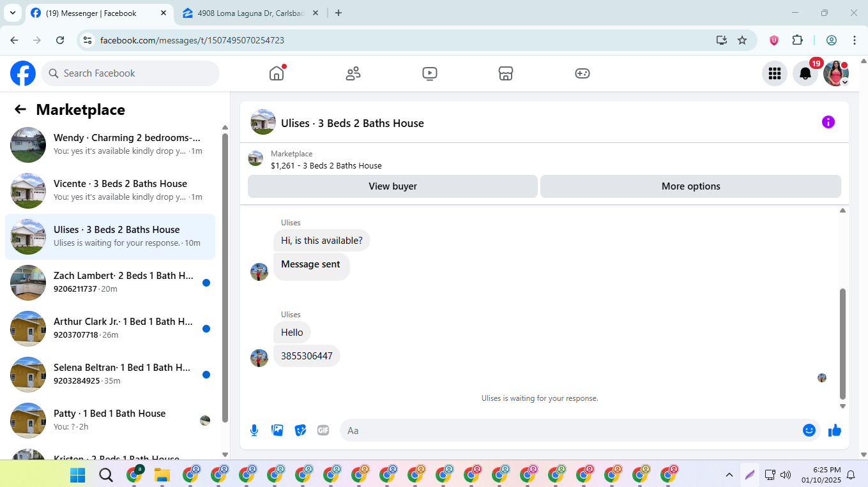
Task: Open the Facebook menu grid icon
Action: point(775,73)
